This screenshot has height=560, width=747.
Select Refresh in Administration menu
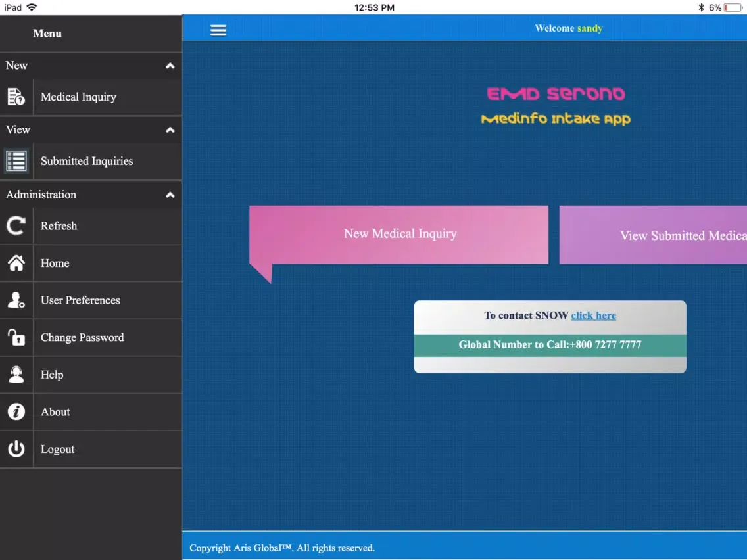click(91, 226)
